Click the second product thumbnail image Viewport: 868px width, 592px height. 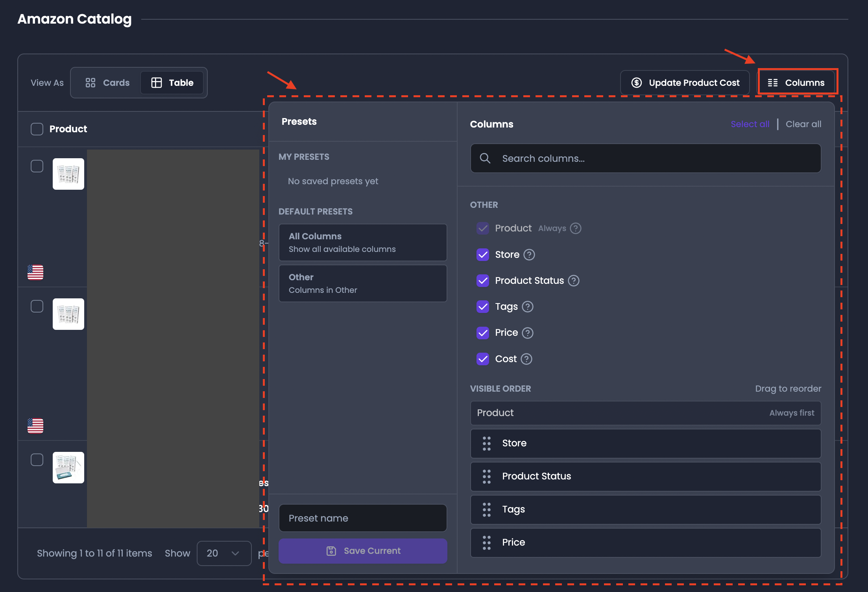pos(68,314)
